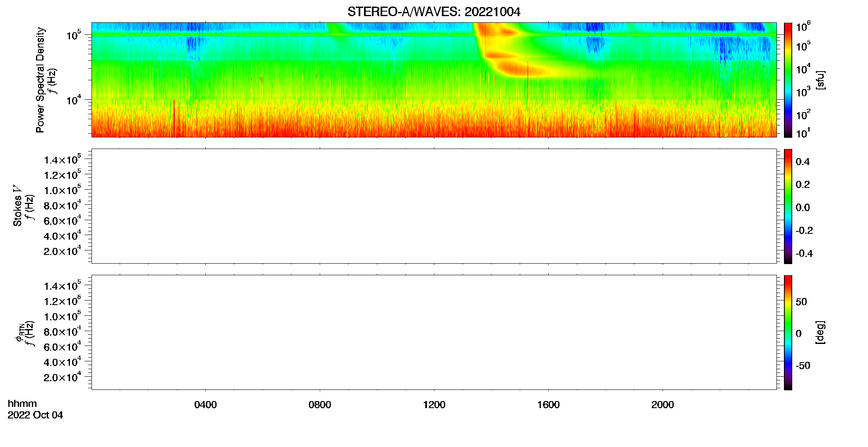This screenshot has width=868, height=447.
Task: Click the 0.4 tick on Stokes color bar
Action: click(803, 162)
